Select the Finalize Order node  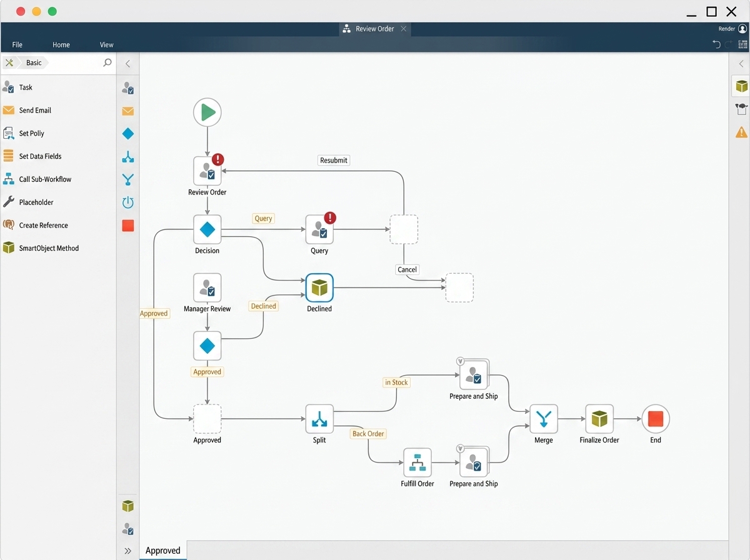click(x=599, y=419)
